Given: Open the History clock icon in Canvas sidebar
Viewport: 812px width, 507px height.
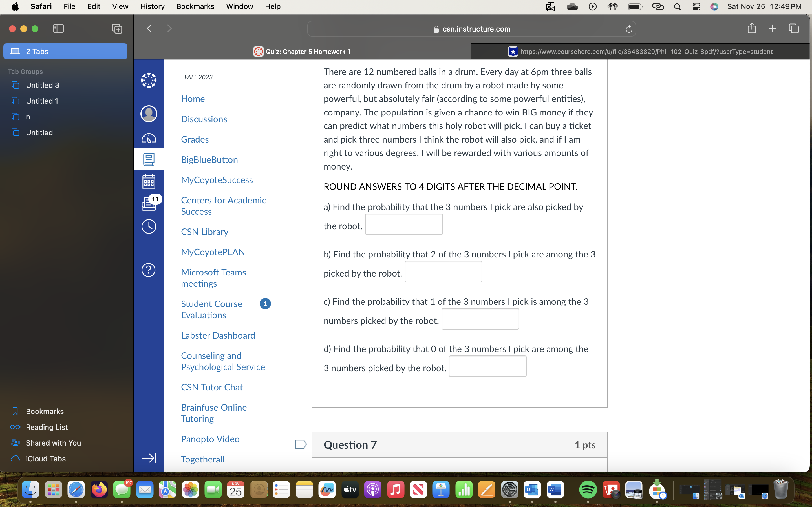Looking at the screenshot, I should pos(149,226).
